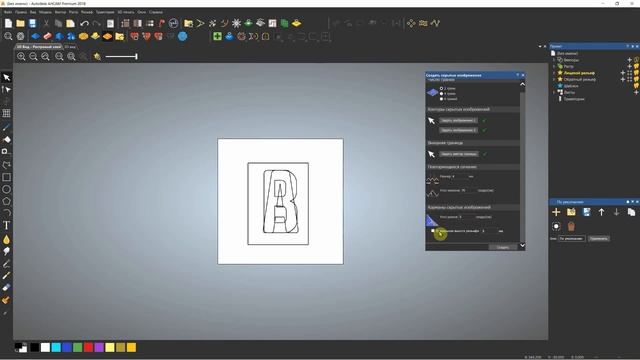
Task: Expand the Обратный рельеф tree node
Action: coord(554,79)
